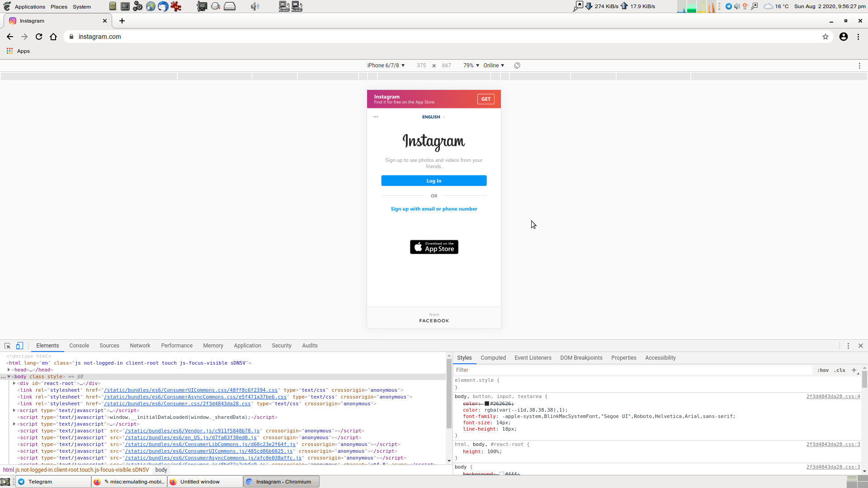Open the Telegram tray icon

click(x=729, y=6)
